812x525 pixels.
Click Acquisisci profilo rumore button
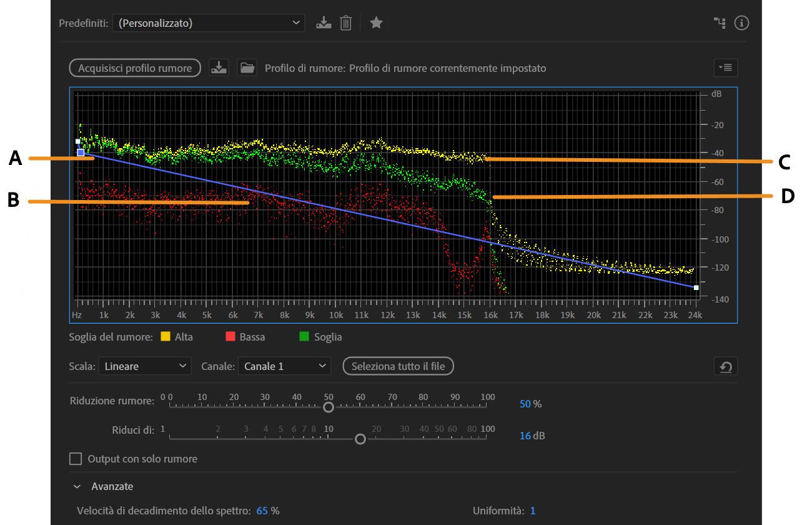(135, 68)
